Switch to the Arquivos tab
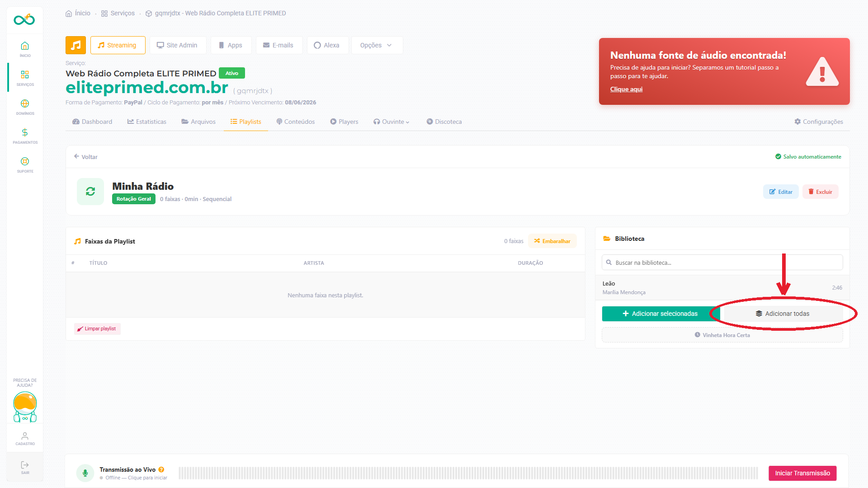The width and height of the screenshot is (868, 488). pos(198,122)
